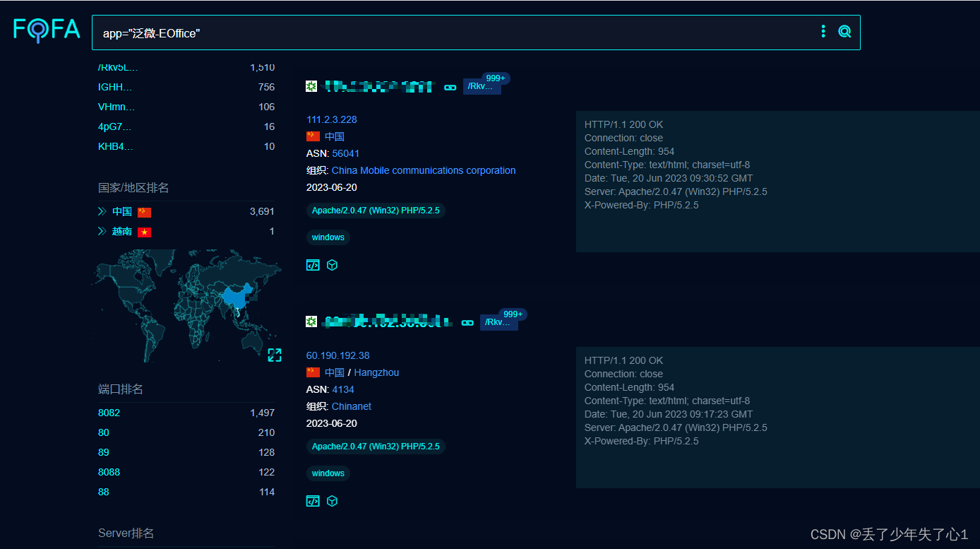This screenshot has height=549, width=980.
Task: Click the favicon of the 60.190.192.38 result
Action: (311, 321)
